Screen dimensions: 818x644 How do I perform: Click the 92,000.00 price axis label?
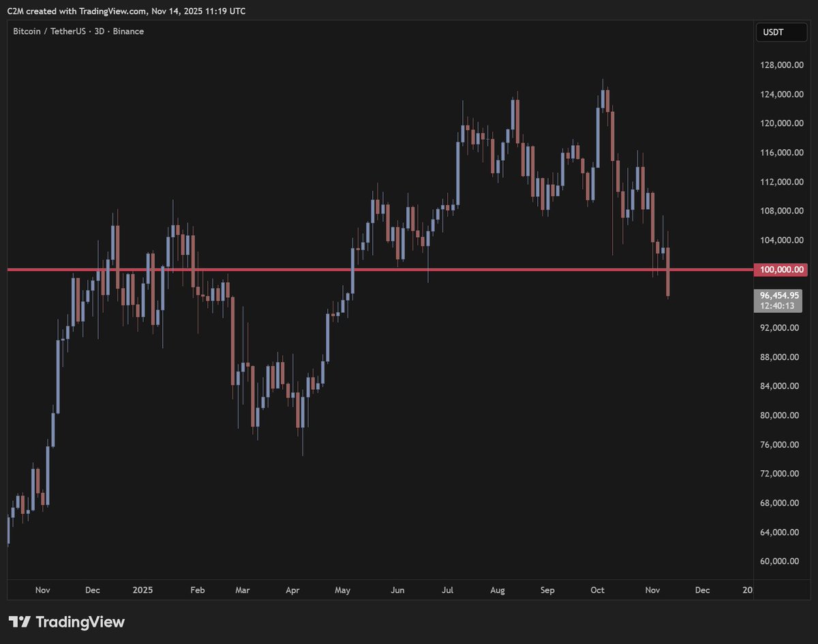(781, 328)
